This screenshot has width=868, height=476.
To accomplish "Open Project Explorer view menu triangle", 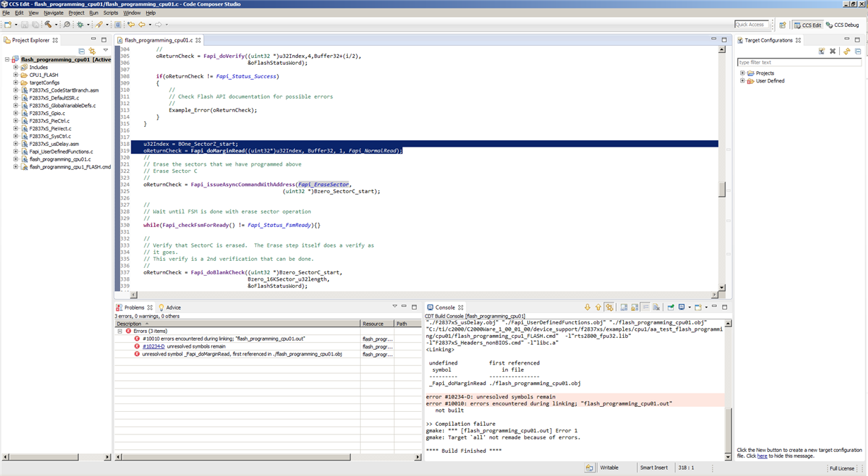I will pos(106,51).
